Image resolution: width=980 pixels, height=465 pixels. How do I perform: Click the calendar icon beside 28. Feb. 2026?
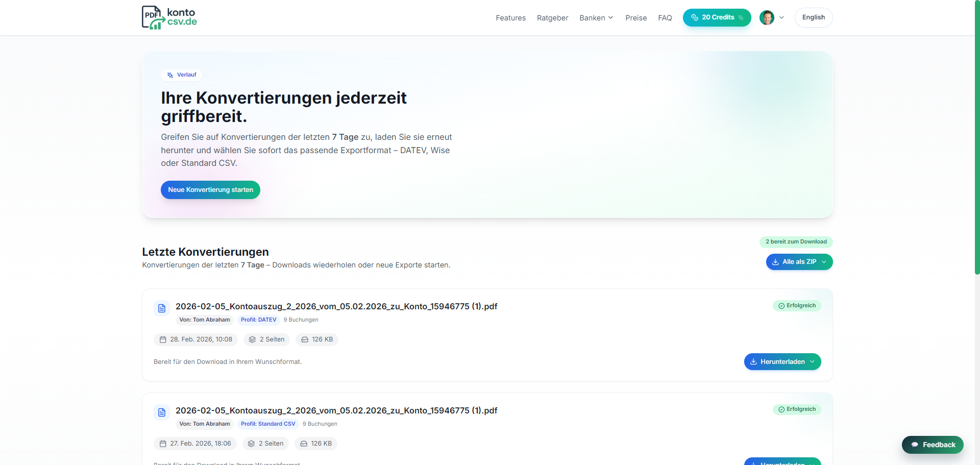(x=163, y=339)
